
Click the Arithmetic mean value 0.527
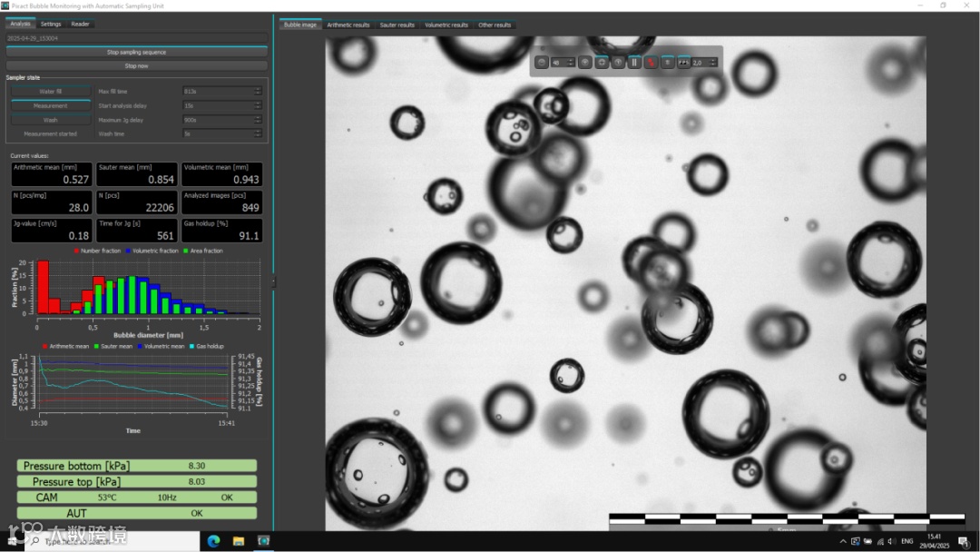click(x=75, y=180)
